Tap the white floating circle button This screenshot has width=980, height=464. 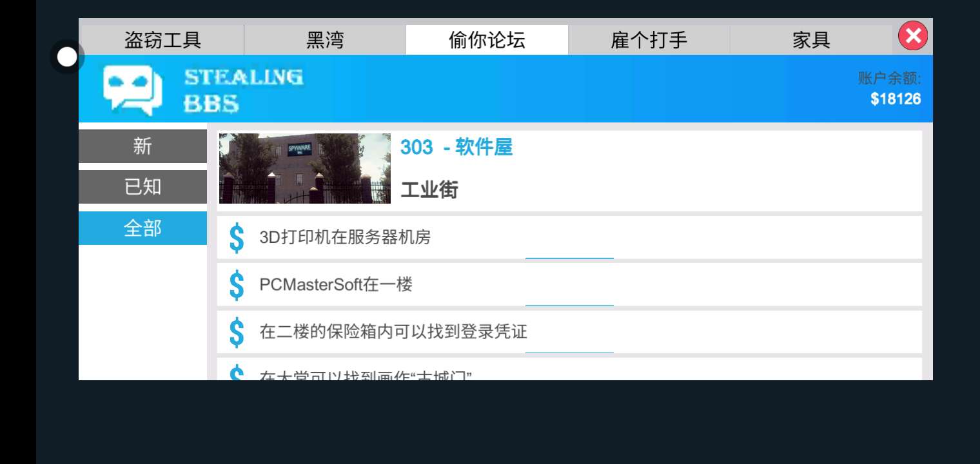coord(67,57)
